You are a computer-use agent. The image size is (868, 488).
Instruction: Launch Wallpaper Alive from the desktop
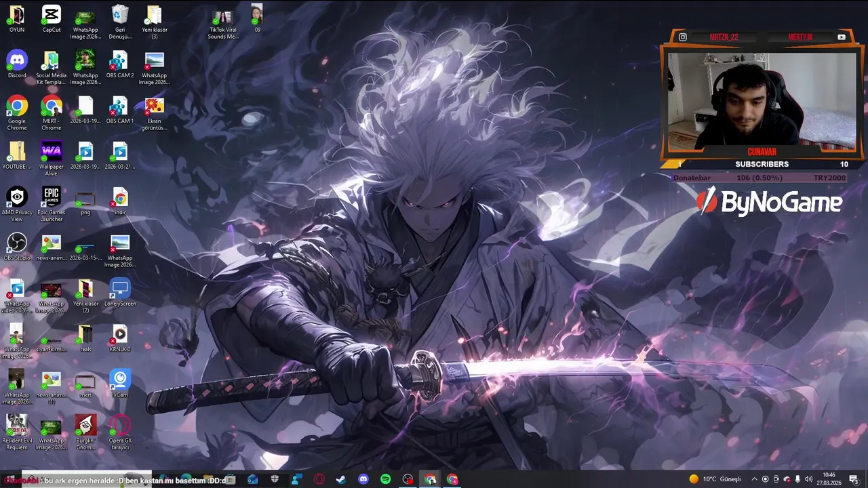pos(52,159)
